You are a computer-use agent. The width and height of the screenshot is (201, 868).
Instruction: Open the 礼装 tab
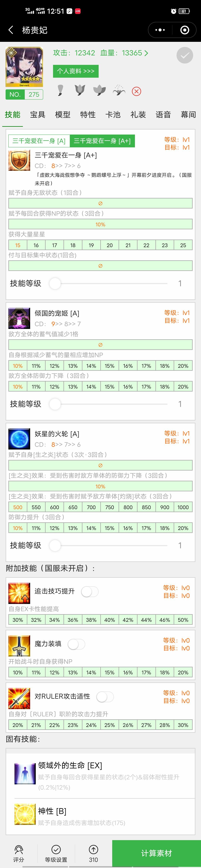138,115
